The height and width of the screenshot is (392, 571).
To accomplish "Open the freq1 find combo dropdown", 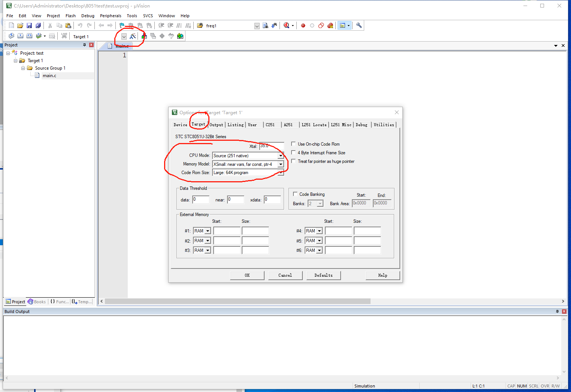I will (x=257, y=26).
